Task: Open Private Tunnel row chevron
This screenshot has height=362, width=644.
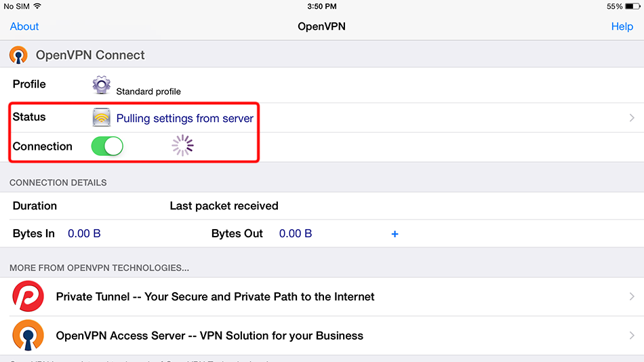Action: click(631, 296)
